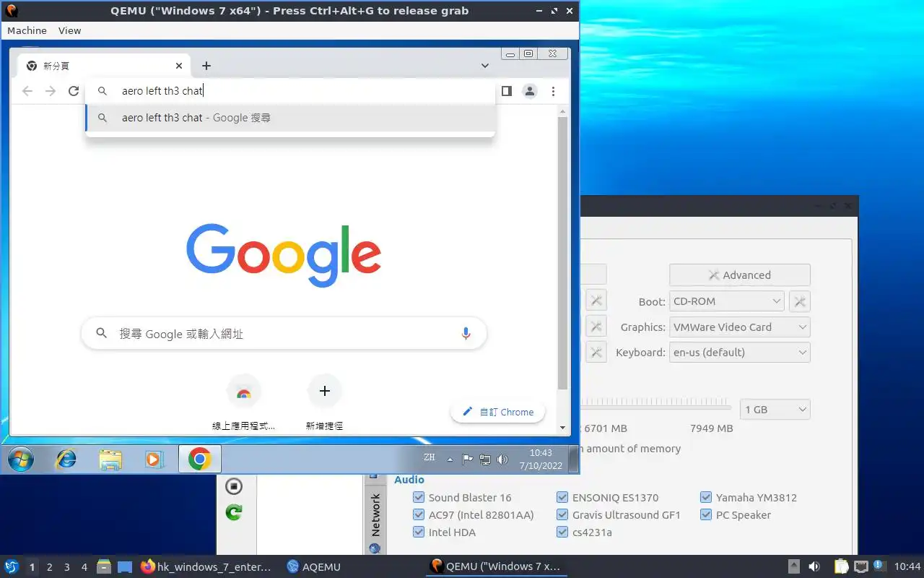Toggle the ENSONIQ ES1370 checkbox

click(x=562, y=497)
